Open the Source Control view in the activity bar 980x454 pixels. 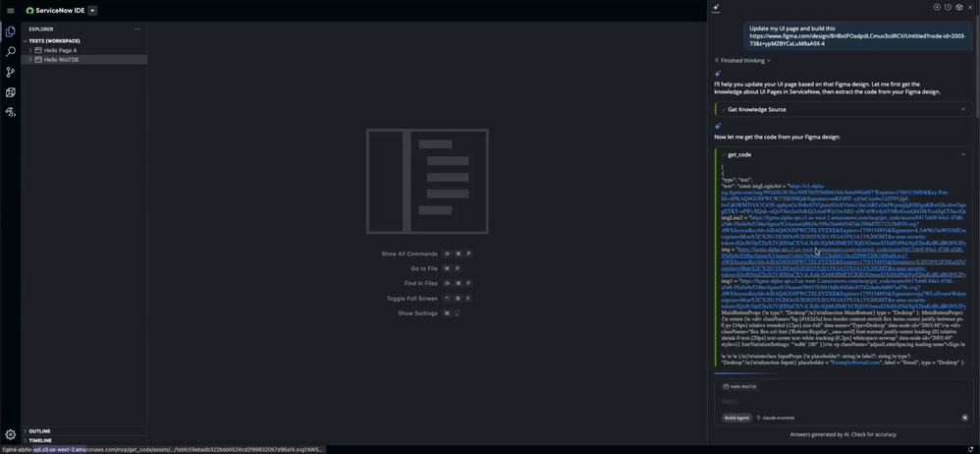coord(10,72)
